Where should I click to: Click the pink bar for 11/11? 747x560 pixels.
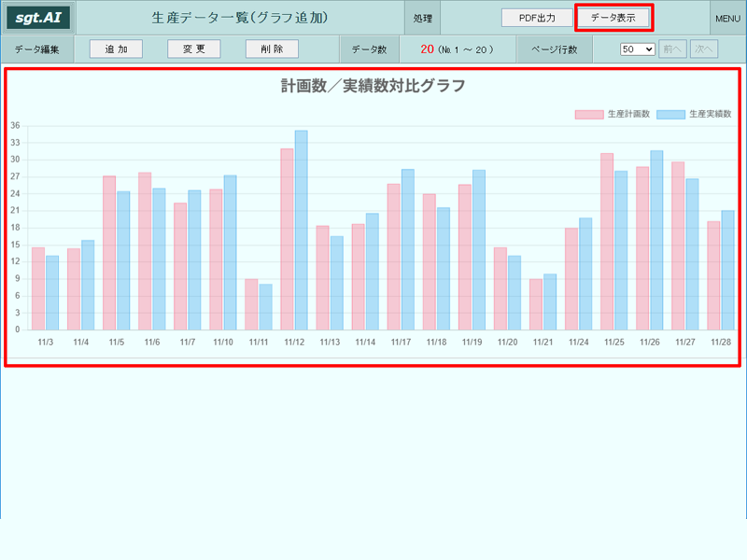pos(251,304)
